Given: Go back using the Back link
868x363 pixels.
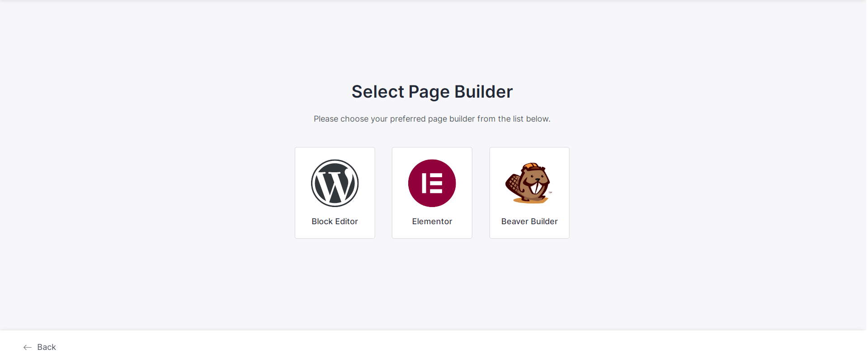Looking at the screenshot, I should click(x=40, y=347).
